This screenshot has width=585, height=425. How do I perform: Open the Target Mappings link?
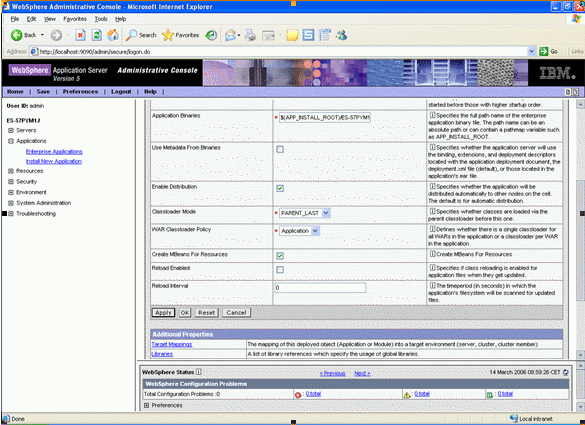pyautogui.click(x=172, y=344)
